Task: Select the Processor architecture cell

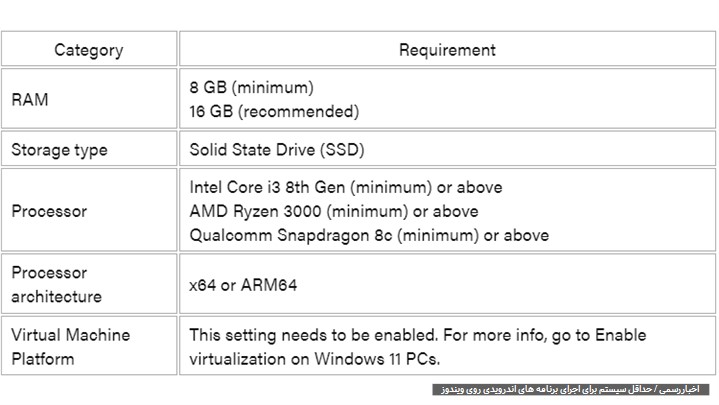Action: [x=89, y=284]
